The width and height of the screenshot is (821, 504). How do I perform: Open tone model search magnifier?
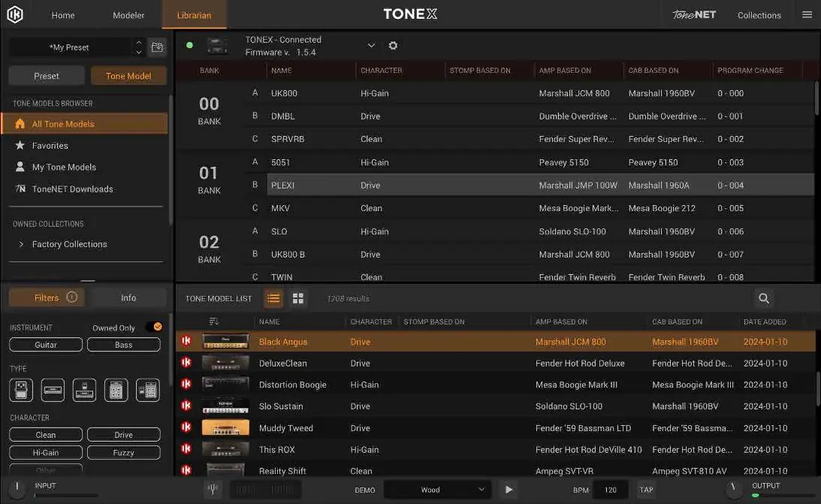[764, 298]
